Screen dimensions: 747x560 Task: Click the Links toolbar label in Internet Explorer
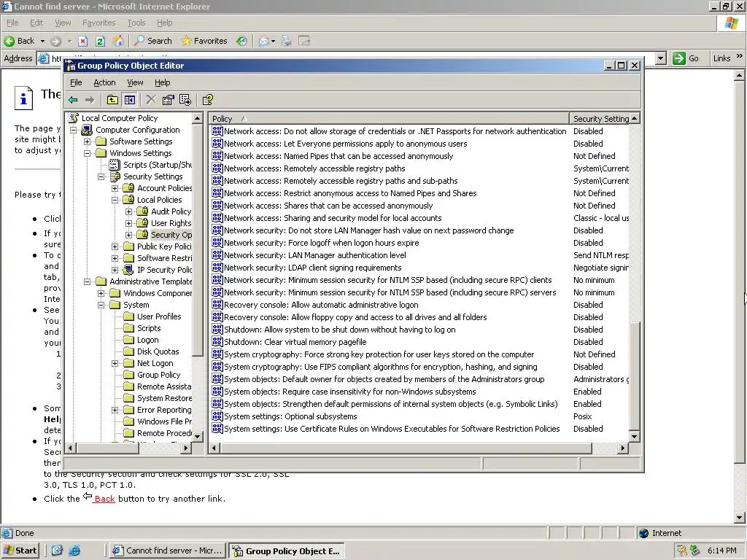pyautogui.click(x=721, y=58)
